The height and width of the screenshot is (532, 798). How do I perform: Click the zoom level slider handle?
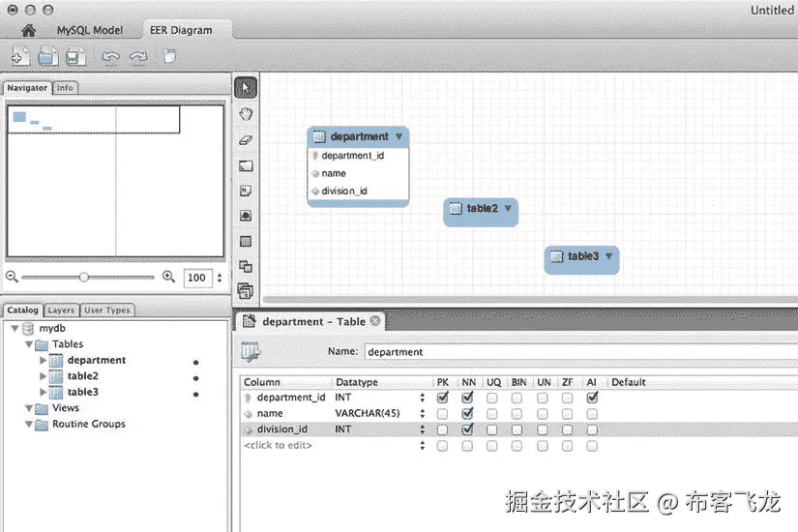pos(84,277)
